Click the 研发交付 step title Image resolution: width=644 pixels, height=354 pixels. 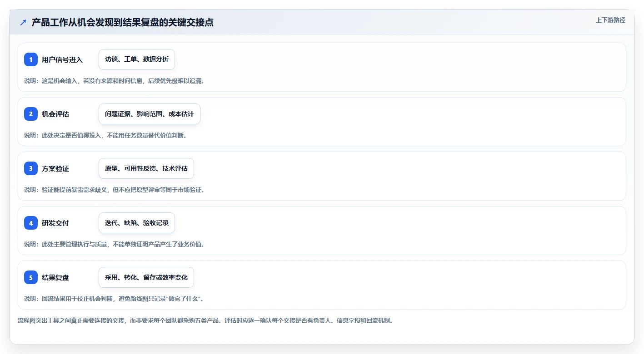tap(55, 223)
